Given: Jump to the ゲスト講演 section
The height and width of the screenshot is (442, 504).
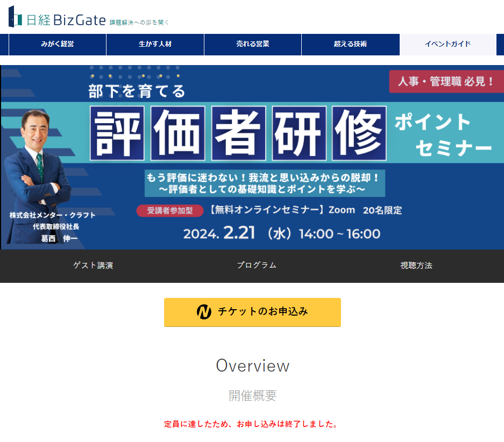Looking at the screenshot, I should tap(93, 265).
